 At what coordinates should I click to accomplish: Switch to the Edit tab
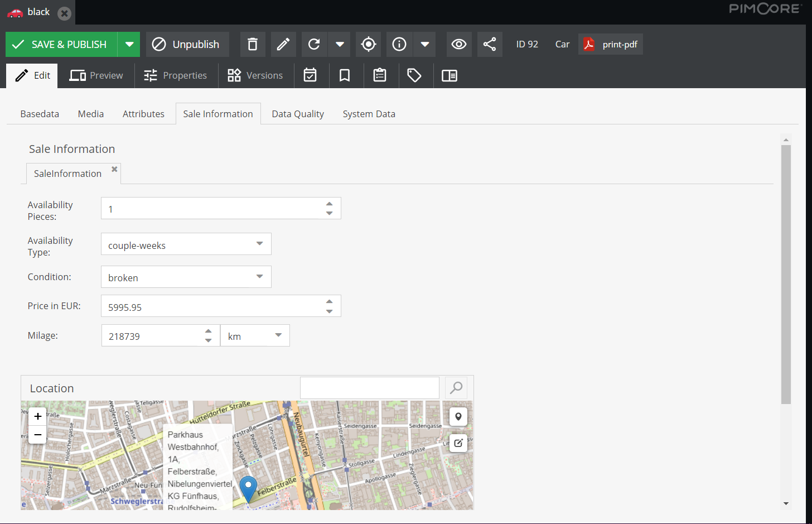[33, 75]
